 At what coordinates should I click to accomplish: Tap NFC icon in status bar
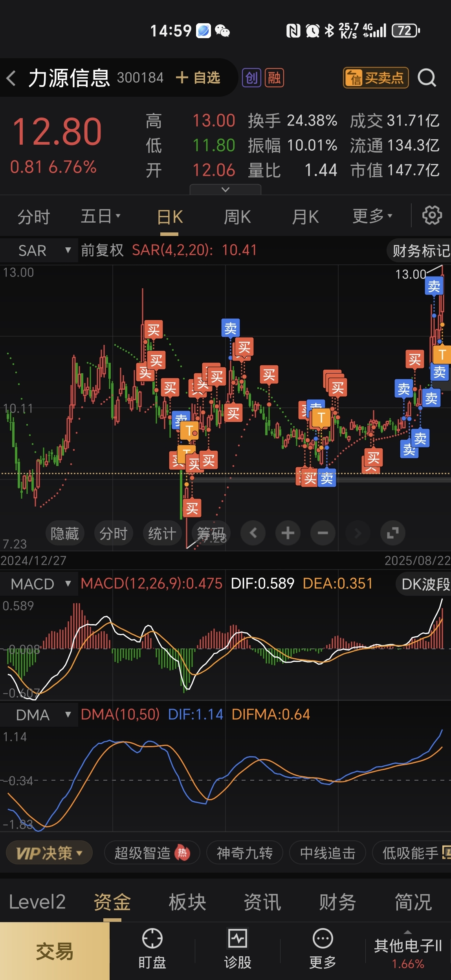pos(293,30)
